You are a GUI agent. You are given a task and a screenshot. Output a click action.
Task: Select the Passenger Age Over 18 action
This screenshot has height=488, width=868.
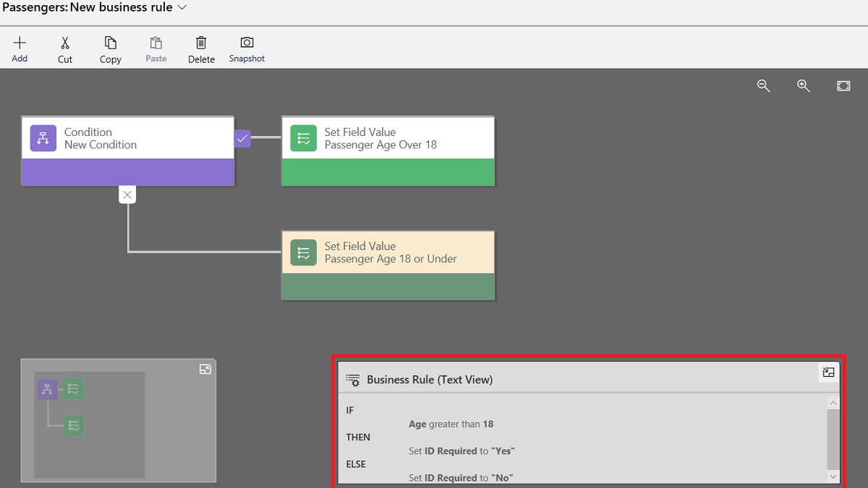(x=388, y=138)
